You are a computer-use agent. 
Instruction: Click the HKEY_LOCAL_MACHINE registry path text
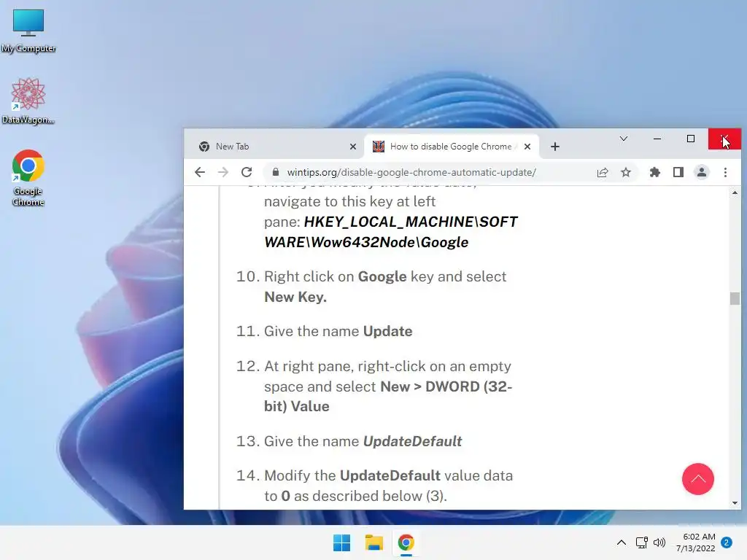(391, 232)
